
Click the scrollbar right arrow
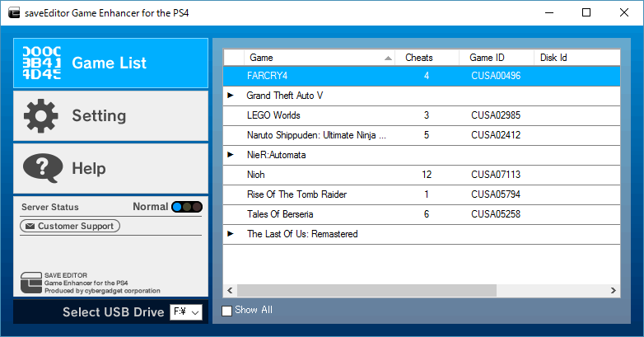click(614, 291)
